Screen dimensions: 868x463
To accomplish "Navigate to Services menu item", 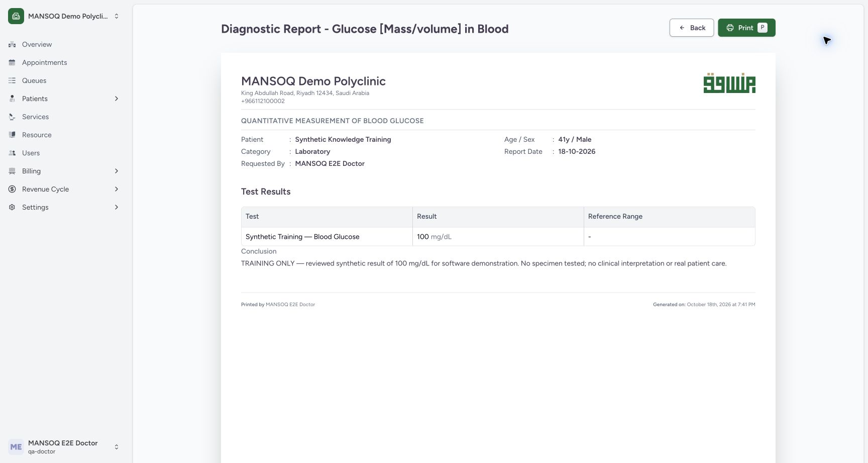I will (64, 117).
